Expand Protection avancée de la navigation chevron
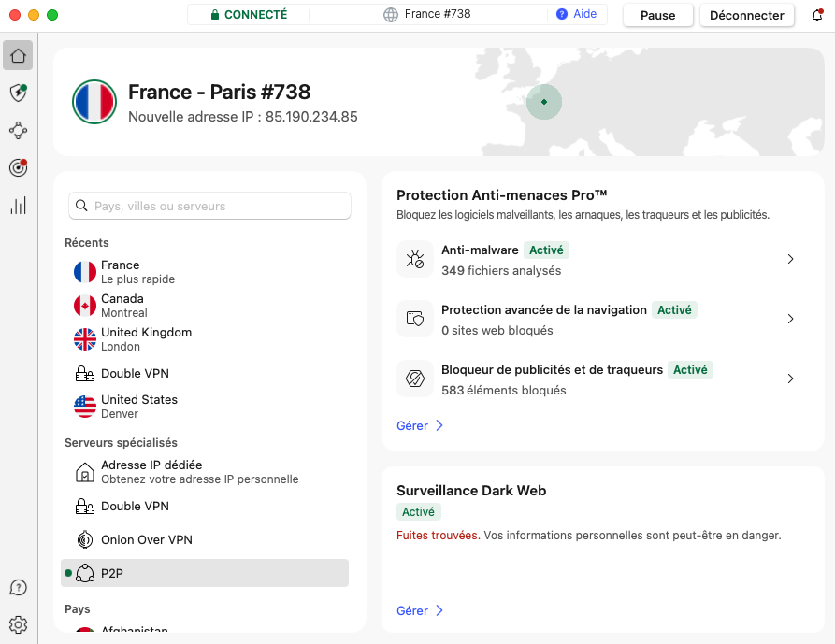Screen dimensions: 835x644 point(790,319)
